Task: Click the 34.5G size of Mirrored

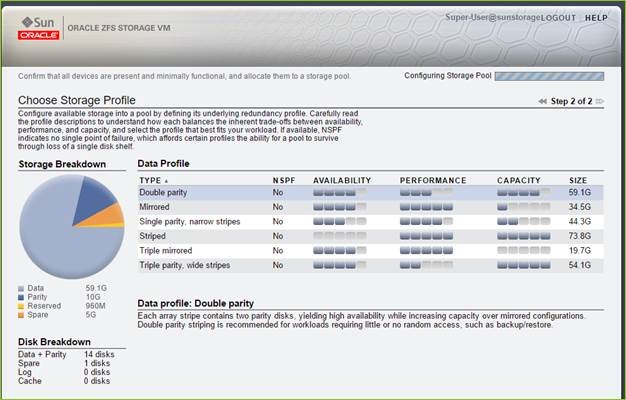Action: coord(580,207)
